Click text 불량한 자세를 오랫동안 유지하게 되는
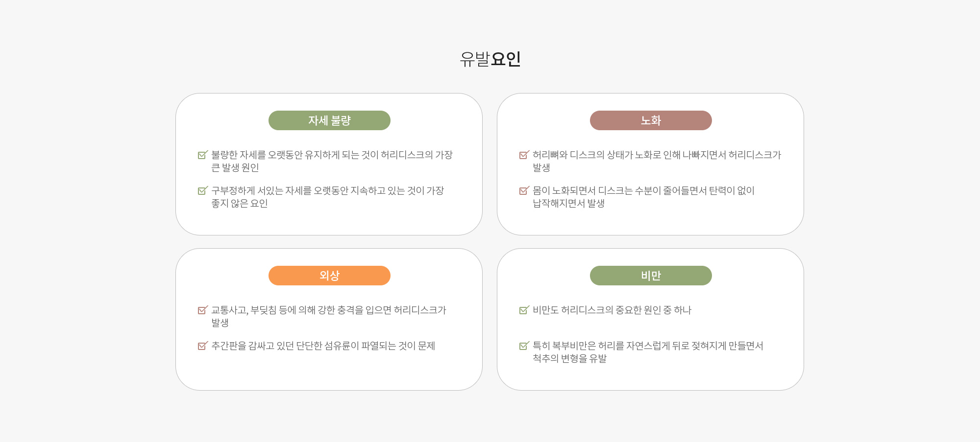Viewport: 980px width, 442px height. [285, 155]
